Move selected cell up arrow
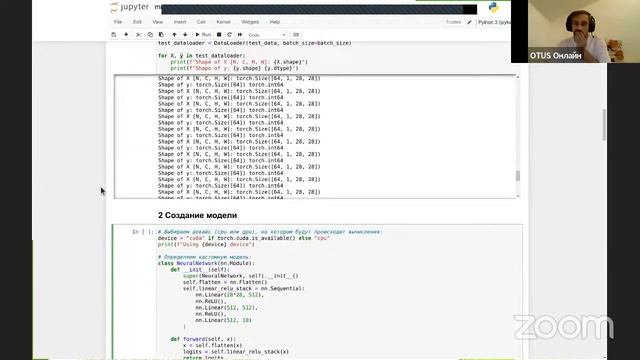 click(x=174, y=35)
